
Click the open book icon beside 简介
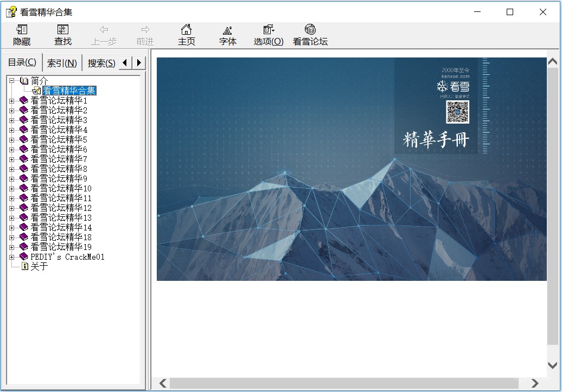(x=24, y=81)
